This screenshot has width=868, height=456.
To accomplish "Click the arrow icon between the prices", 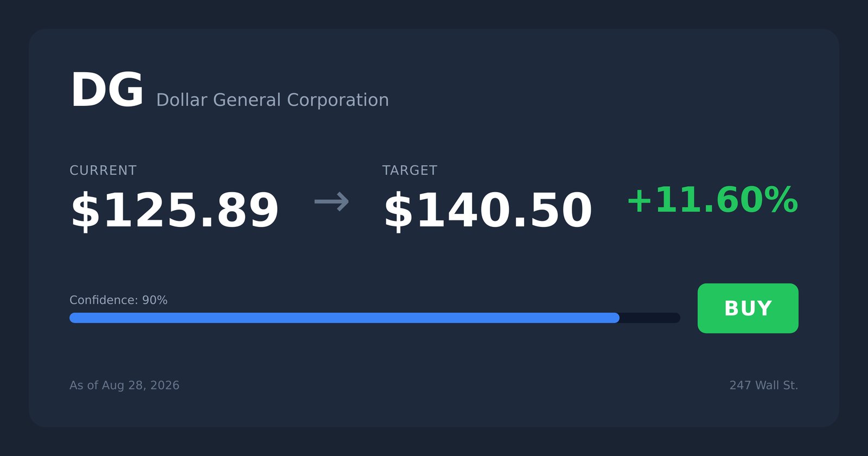I will tap(331, 202).
